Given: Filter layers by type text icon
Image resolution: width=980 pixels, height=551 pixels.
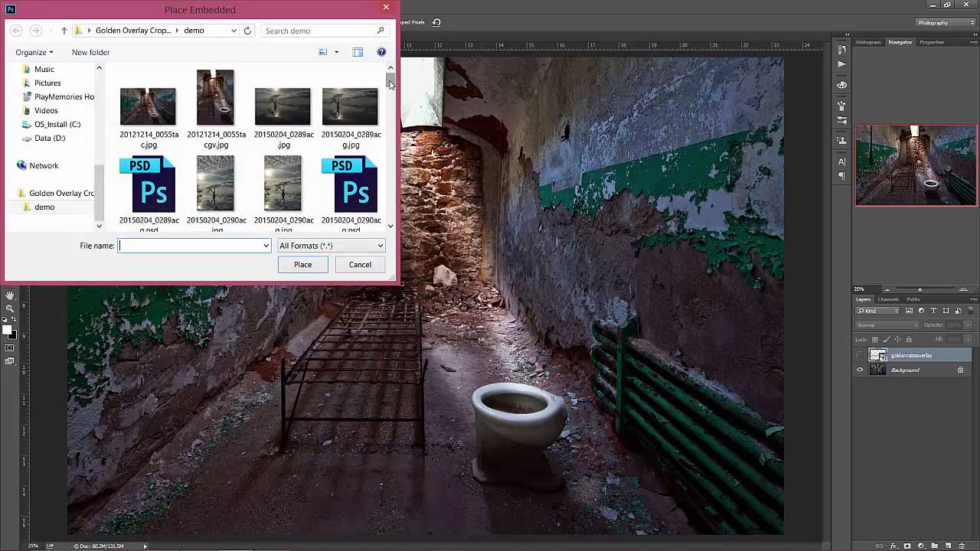Looking at the screenshot, I should 933,311.
